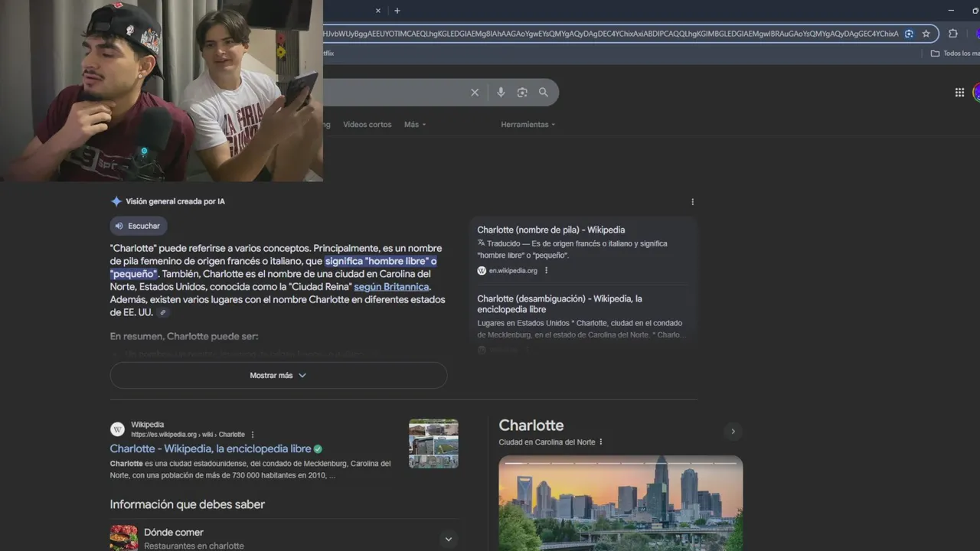Open 'Charlotte (nombre de pila) - Wikipedia' source
Image resolution: width=980 pixels, height=551 pixels.
click(551, 230)
